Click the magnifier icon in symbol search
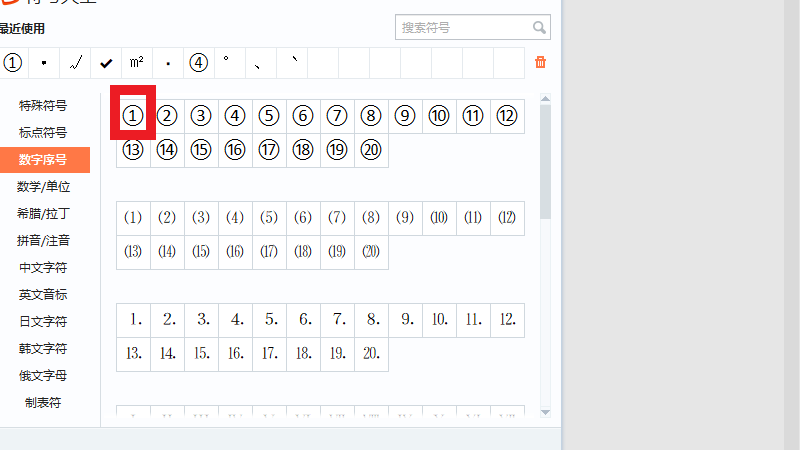 pyautogui.click(x=540, y=28)
